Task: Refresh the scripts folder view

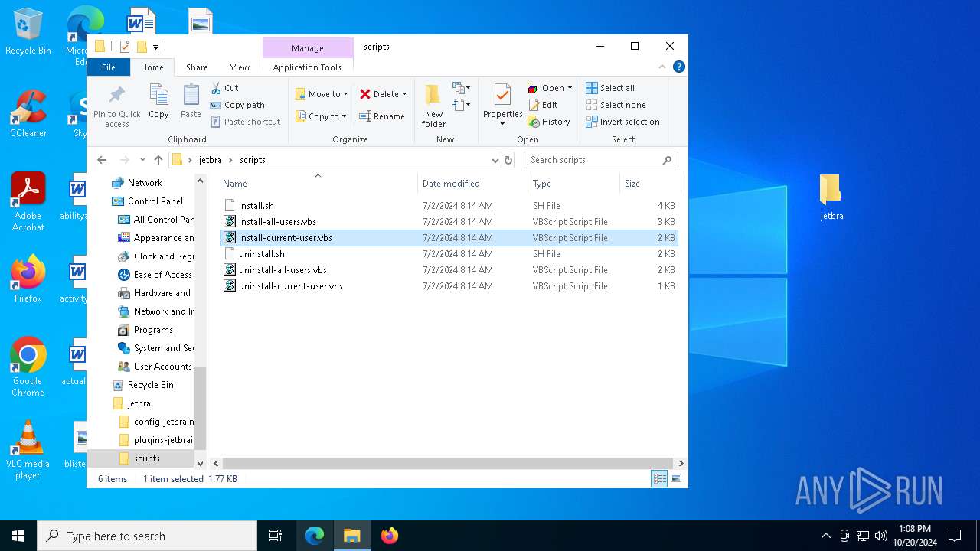Action: pos(508,160)
